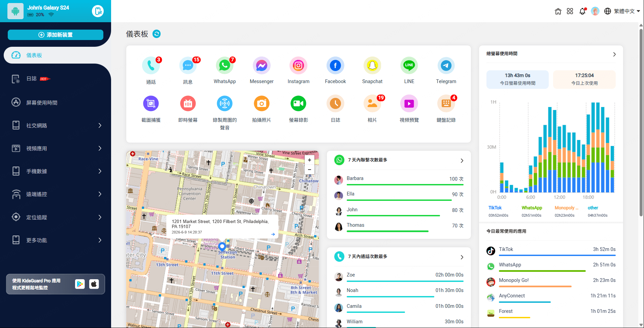Select caller Zoe row
Viewport: 644px width, 328px height.
pos(399,276)
